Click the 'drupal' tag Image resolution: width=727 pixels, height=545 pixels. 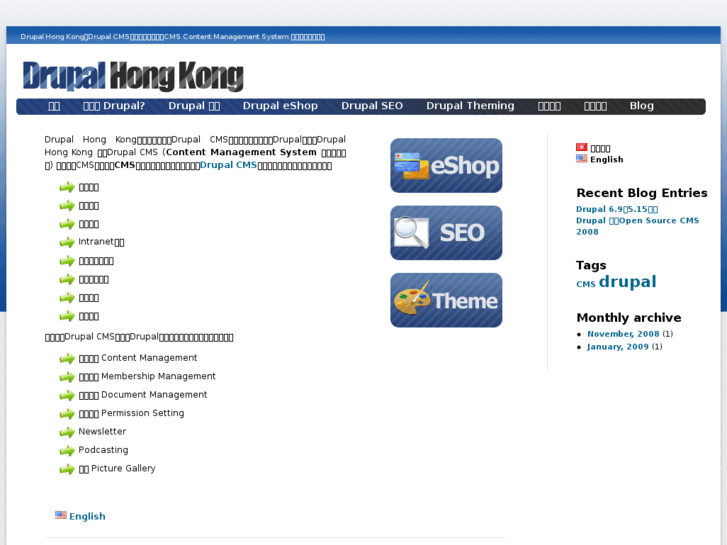pos(627,282)
